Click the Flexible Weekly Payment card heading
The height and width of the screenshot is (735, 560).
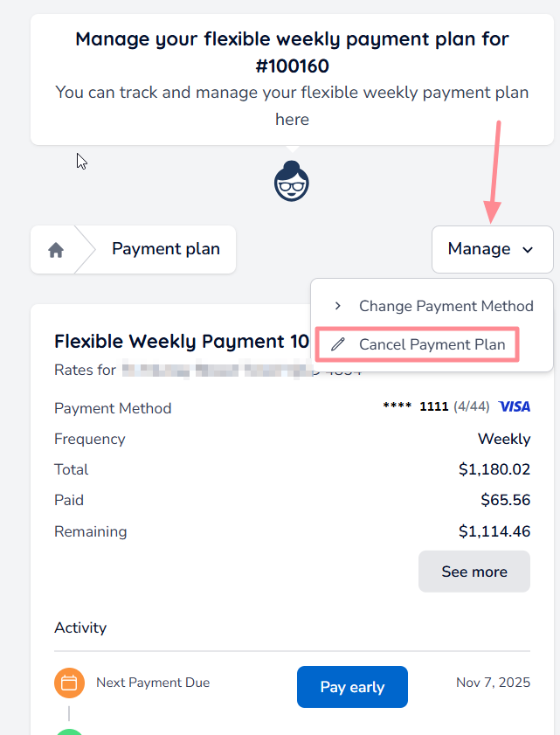[181, 341]
